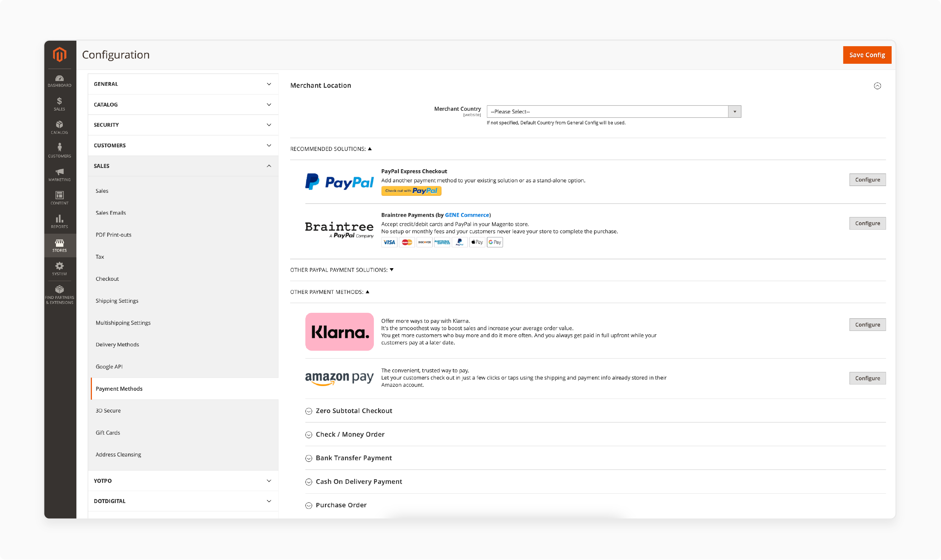Image resolution: width=941 pixels, height=560 pixels.
Task: Expand the Security configuration section
Action: (183, 125)
